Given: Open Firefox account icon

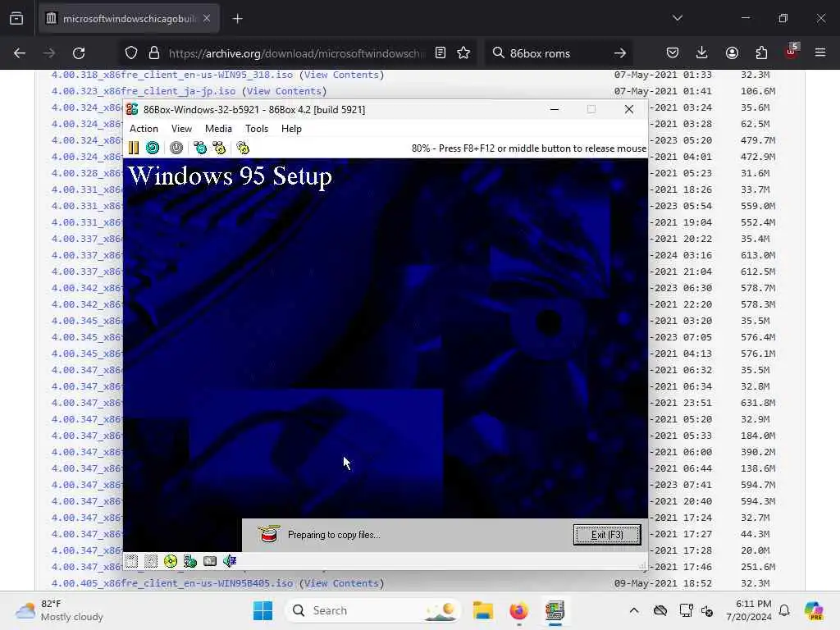Looking at the screenshot, I should pyautogui.click(x=732, y=52).
